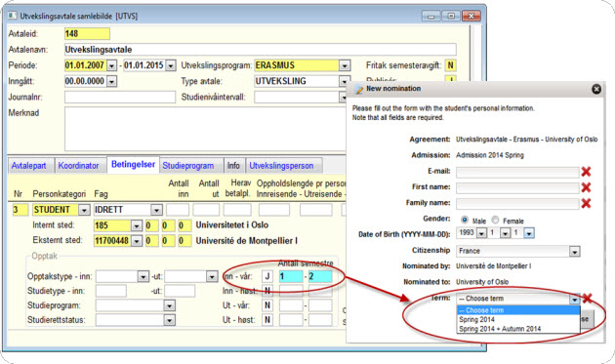Image resolution: width=615 pixels, height=364 pixels.
Task: Close the New nomination dialog
Action: point(596,89)
